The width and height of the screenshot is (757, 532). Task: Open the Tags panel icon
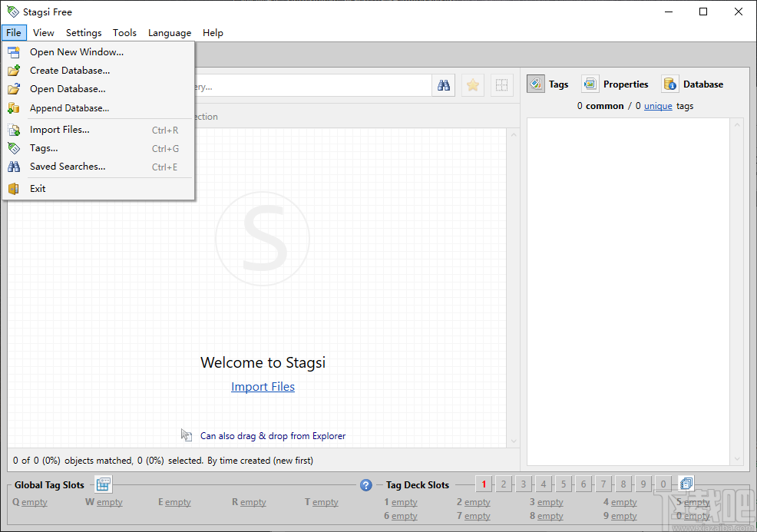point(536,84)
